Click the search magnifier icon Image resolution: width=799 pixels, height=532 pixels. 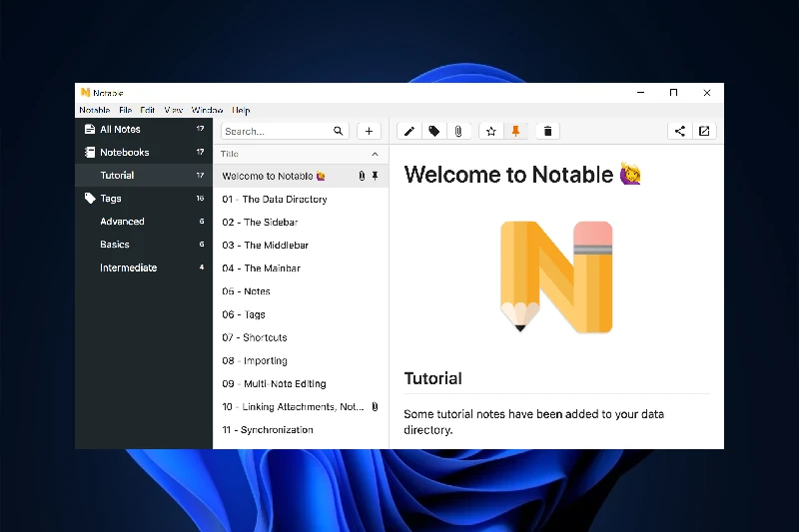click(338, 132)
